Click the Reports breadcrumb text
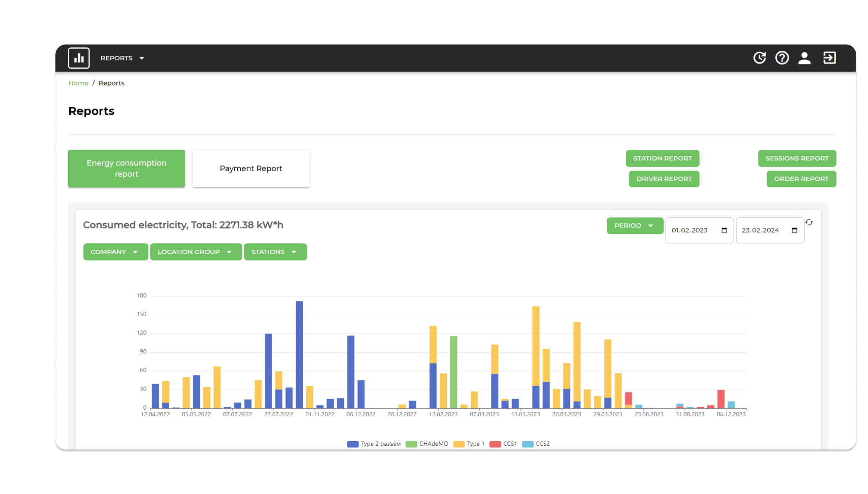868x494 pixels. pos(111,83)
